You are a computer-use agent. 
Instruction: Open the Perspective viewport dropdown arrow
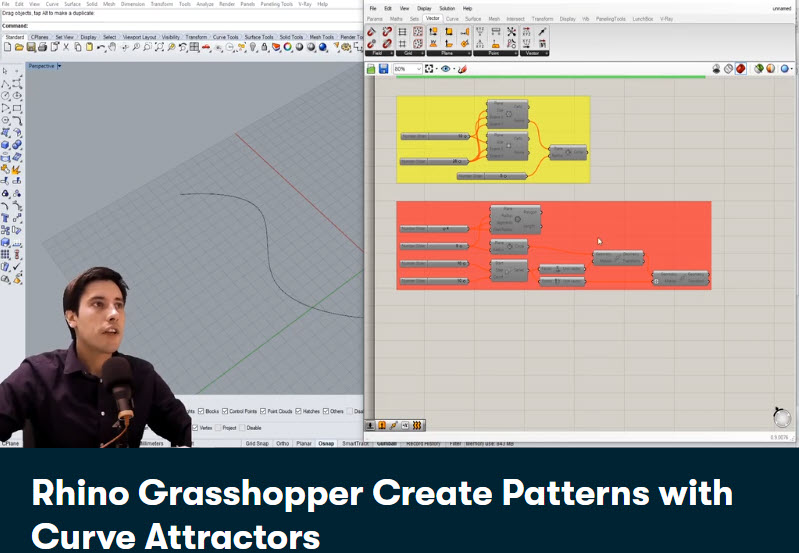(59, 66)
